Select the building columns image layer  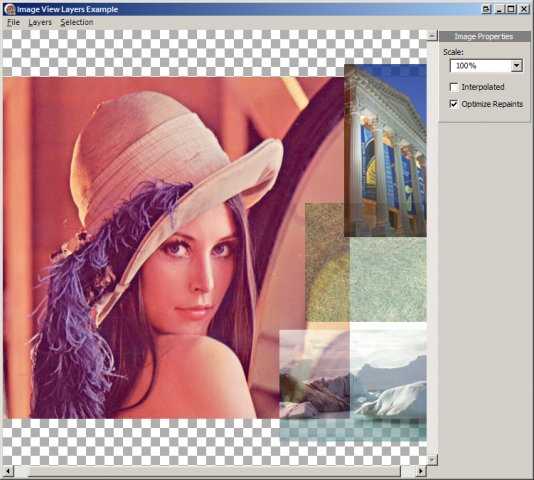click(385, 150)
